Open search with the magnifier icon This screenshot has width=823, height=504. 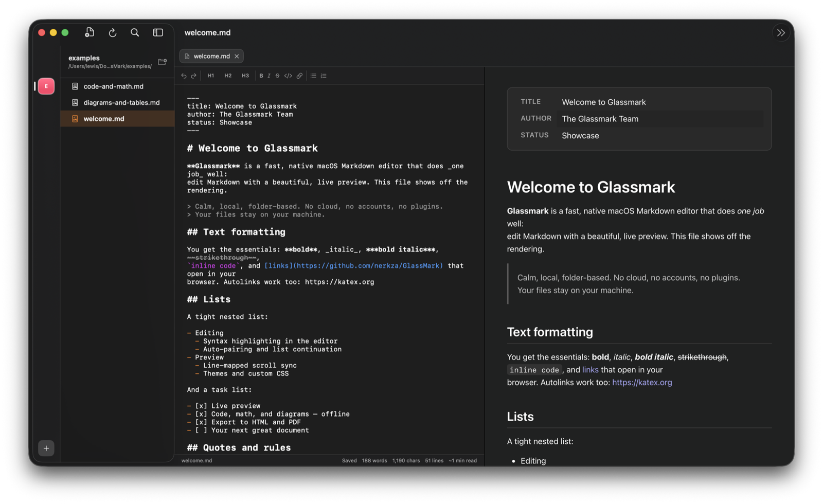pos(135,32)
